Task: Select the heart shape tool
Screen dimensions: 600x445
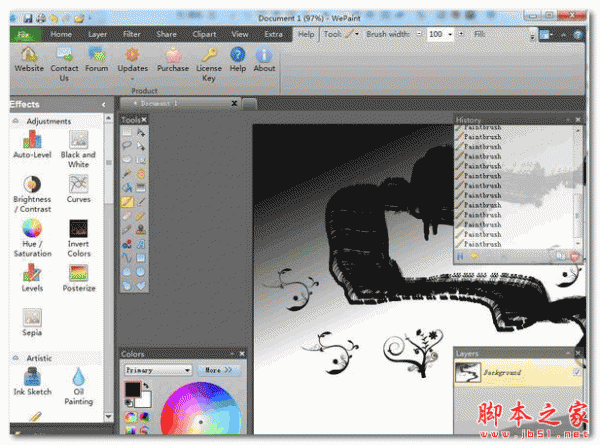Action: coord(141,285)
